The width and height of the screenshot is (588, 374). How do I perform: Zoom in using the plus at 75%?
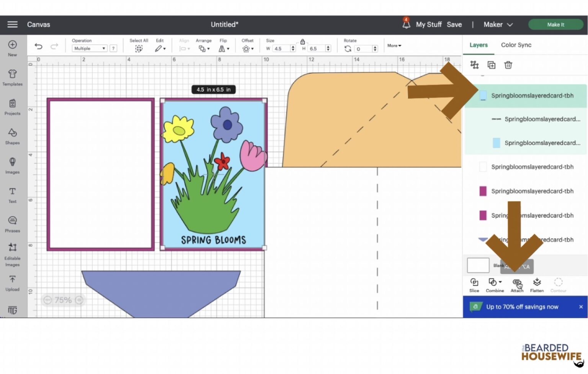(79, 300)
